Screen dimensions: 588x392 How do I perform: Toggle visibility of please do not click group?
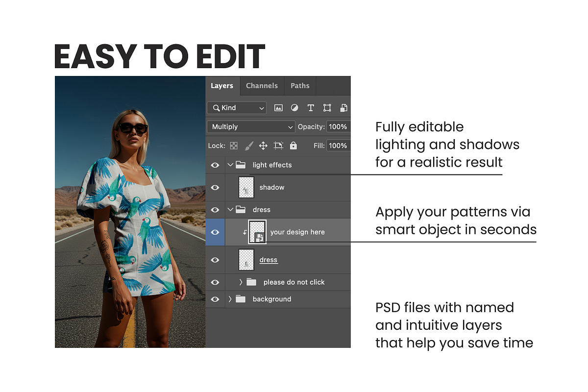[x=215, y=282]
